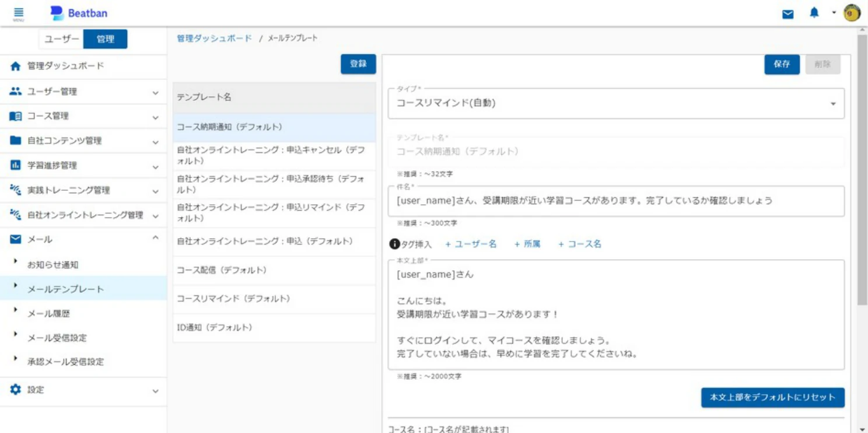
Task: Click the gear icon for 設定
Action: coord(16,389)
